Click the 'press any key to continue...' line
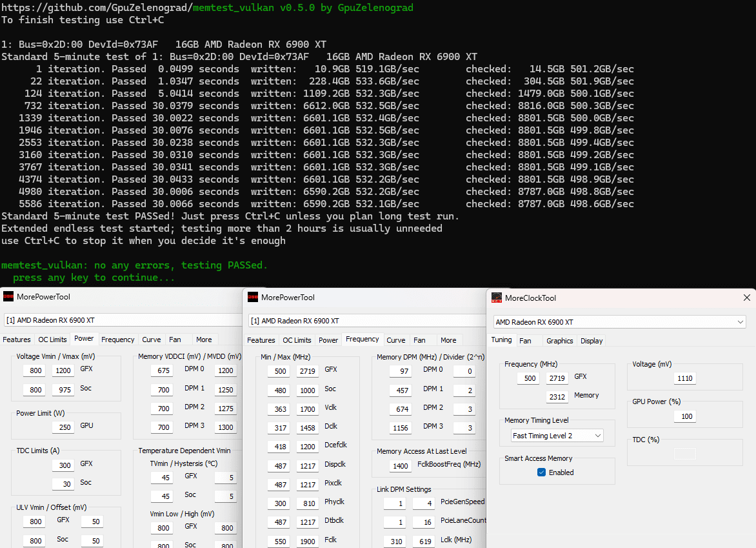The image size is (756, 548). pyautogui.click(x=94, y=278)
